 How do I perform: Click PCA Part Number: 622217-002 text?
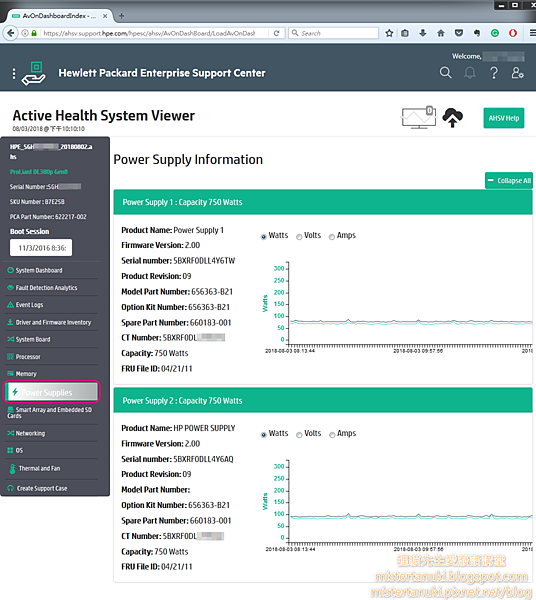click(48, 217)
